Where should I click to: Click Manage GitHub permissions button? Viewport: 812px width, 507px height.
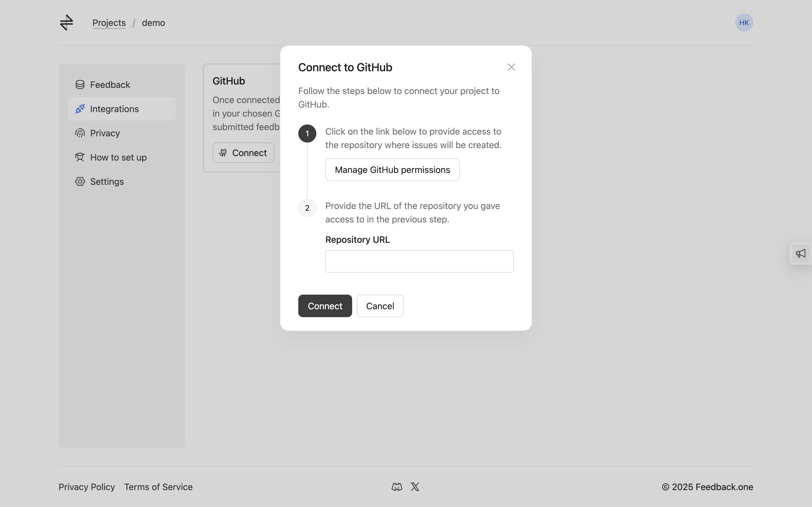click(x=392, y=170)
